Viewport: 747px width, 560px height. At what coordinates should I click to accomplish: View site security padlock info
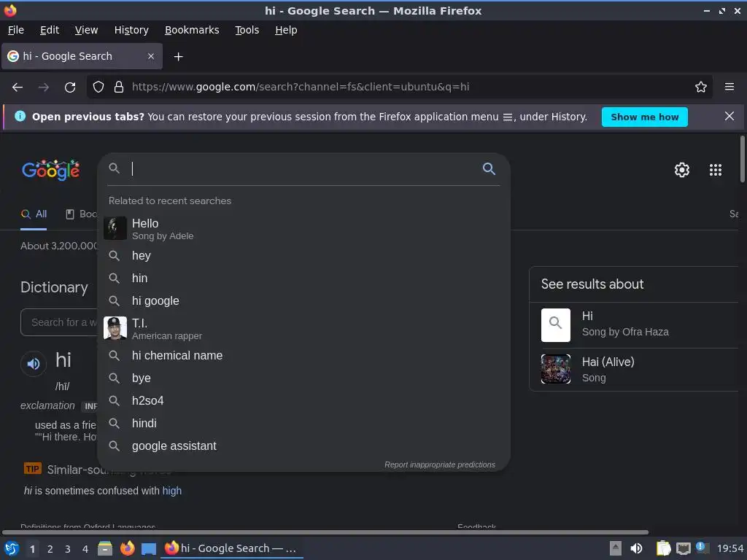pyautogui.click(x=119, y=87)
